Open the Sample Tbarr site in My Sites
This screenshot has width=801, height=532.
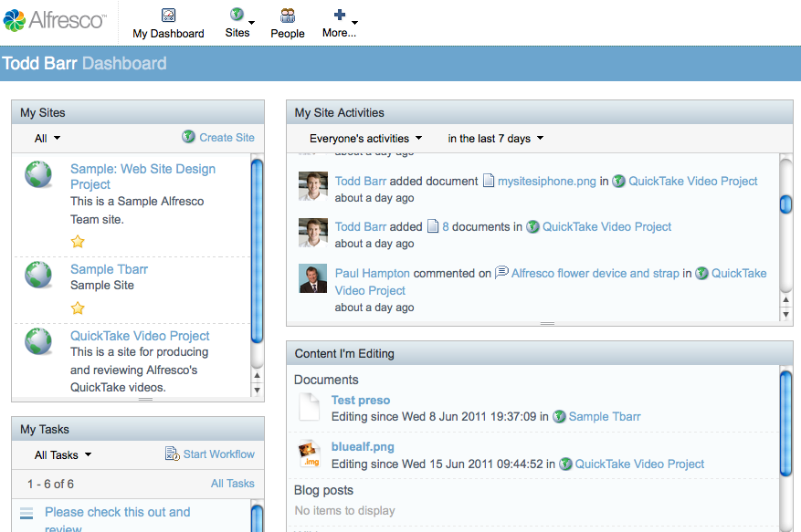(x=109, y=269)
